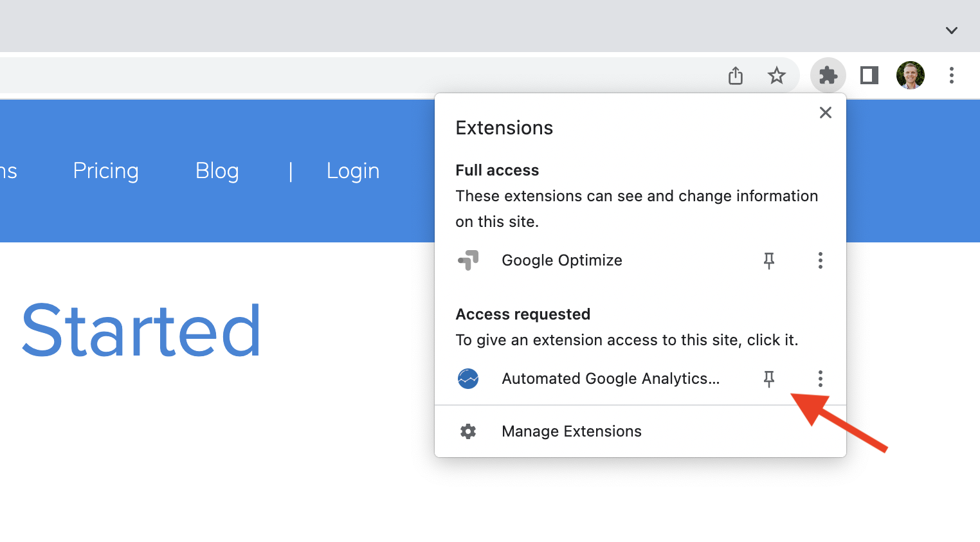Screen dimensions: 980x542
Task: Open the Google Optimize options menu
Action: coord(821,260)
